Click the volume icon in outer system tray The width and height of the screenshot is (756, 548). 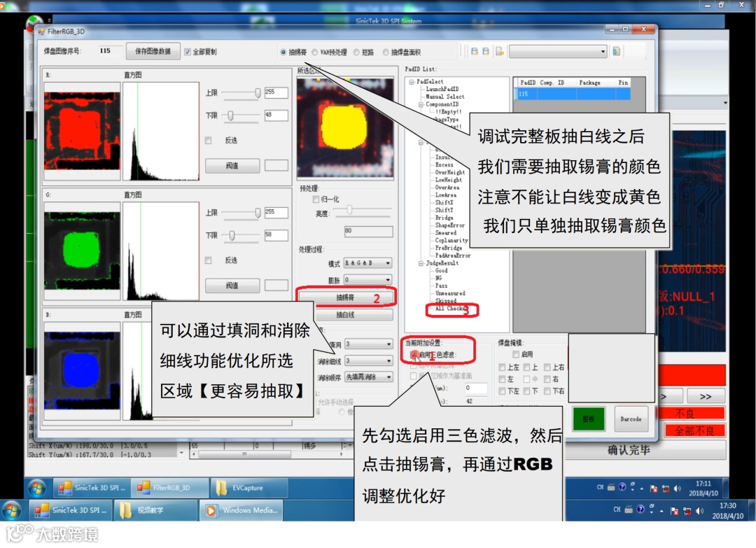pos(700,510)
